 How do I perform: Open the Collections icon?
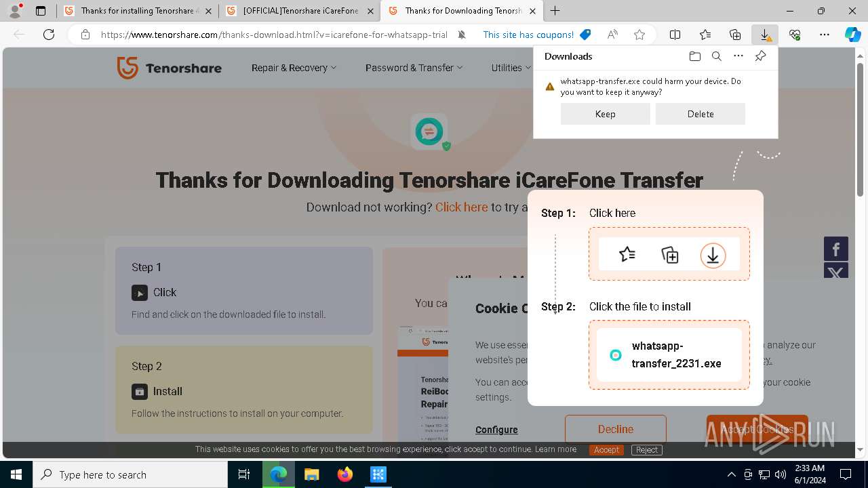pos(735,35)
